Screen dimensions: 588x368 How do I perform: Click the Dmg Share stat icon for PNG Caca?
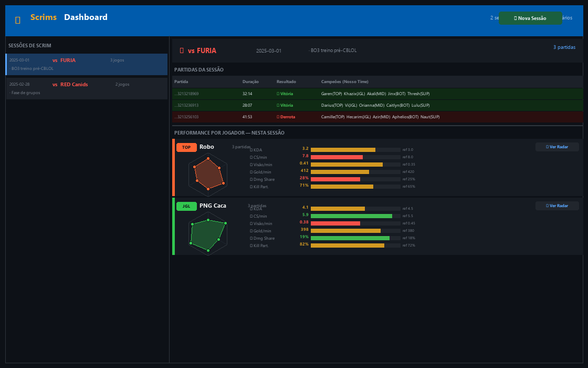(x=250, y=238)
